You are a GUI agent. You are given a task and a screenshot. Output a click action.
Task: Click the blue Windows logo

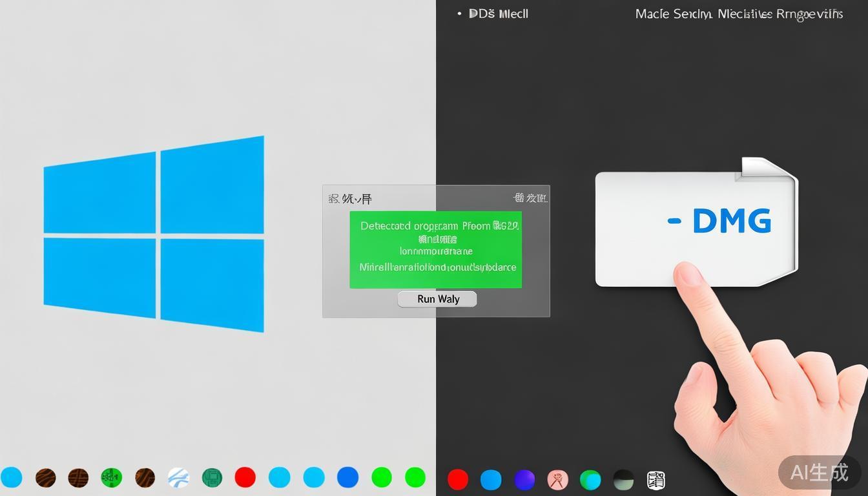[x=154, y=233]
